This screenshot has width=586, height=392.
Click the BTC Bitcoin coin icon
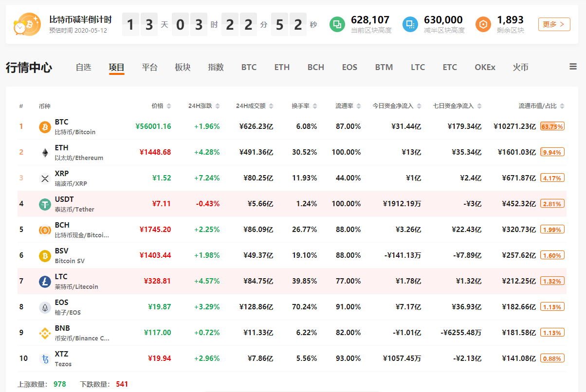click(x=45, y=127)
